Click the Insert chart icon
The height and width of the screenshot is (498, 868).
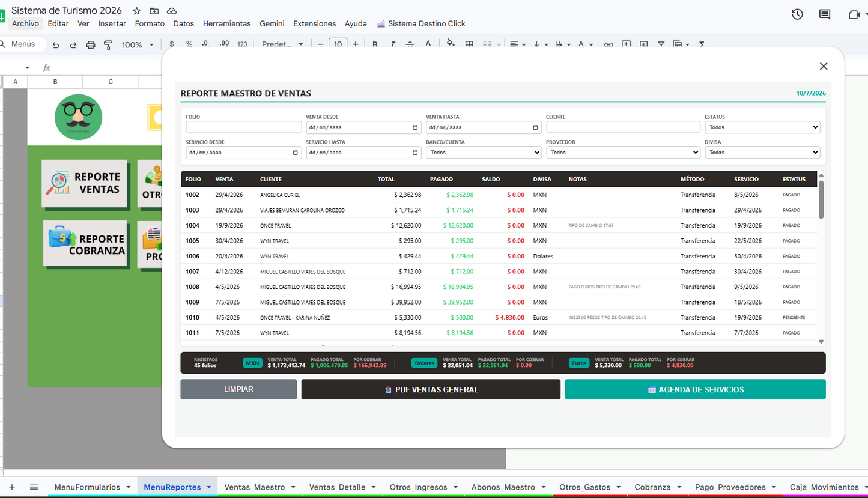click(644, 44)
